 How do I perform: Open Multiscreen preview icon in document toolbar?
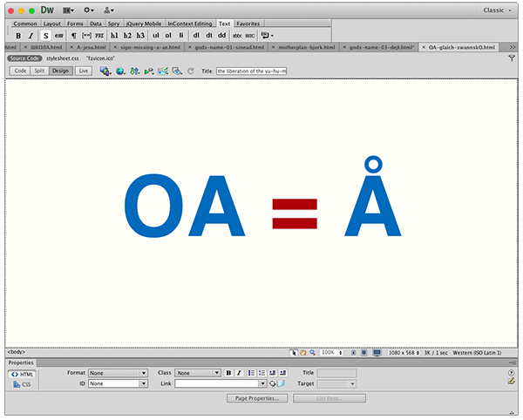105,71
